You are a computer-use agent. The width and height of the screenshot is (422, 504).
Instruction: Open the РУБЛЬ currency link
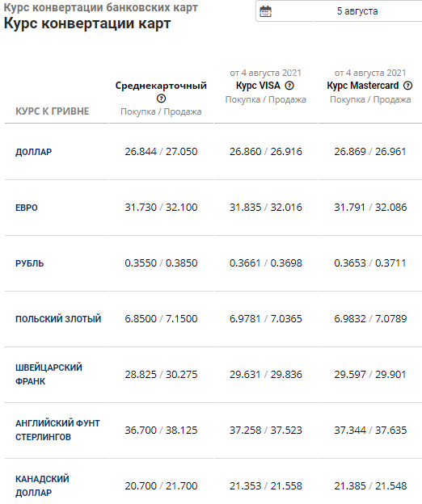(x=30, y=263)
